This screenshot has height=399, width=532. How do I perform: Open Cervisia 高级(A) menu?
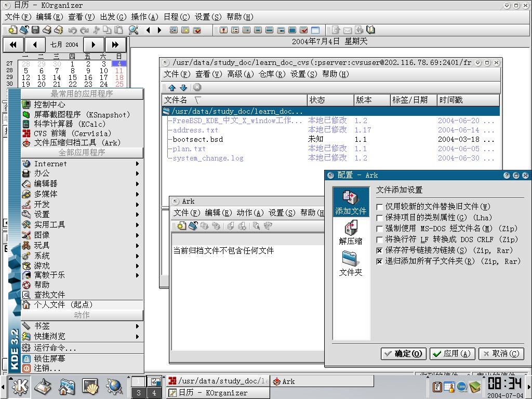[240, 74]
